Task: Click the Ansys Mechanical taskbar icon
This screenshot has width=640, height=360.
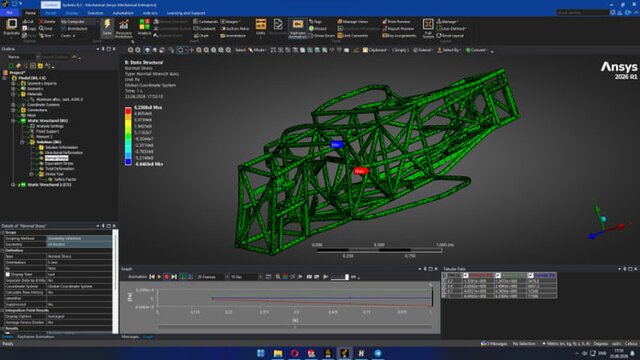Action: pyautogui.click(x=344, y=353)
